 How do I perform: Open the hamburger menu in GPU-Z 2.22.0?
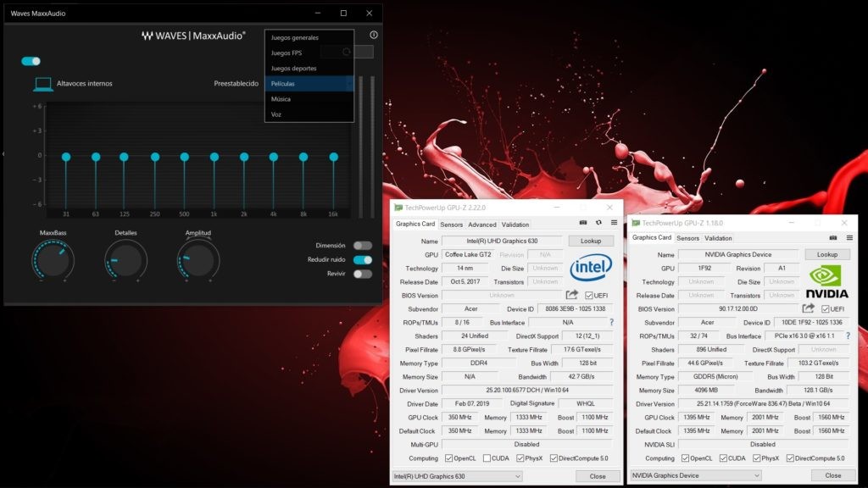click(614, 223)
